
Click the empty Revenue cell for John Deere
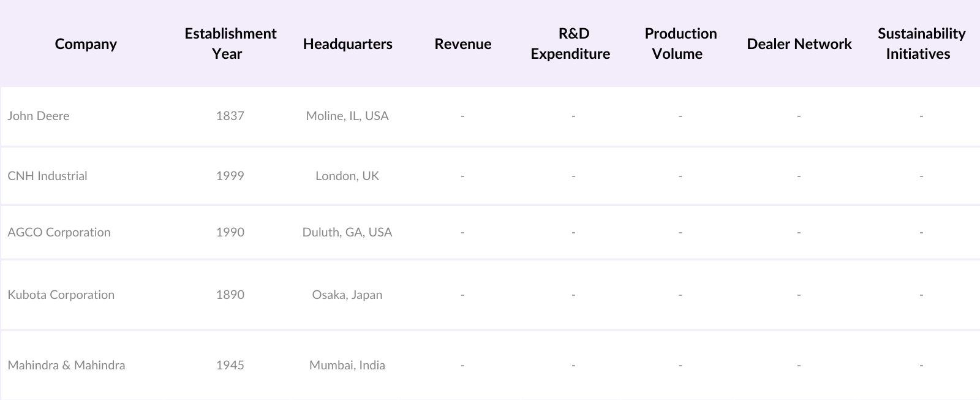coord(462,116)
